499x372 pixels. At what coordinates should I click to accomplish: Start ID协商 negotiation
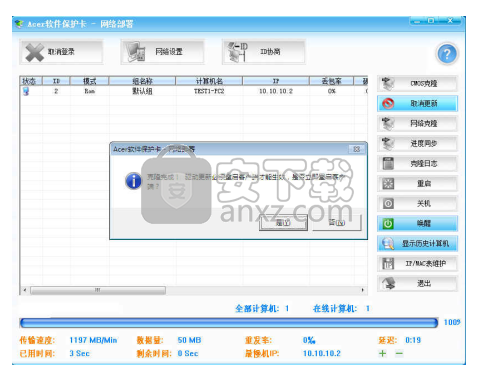(264, 52)
